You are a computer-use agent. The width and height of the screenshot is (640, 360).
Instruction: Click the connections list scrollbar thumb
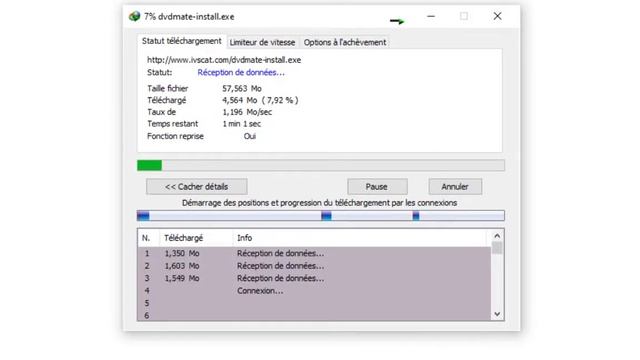[497, 248]
